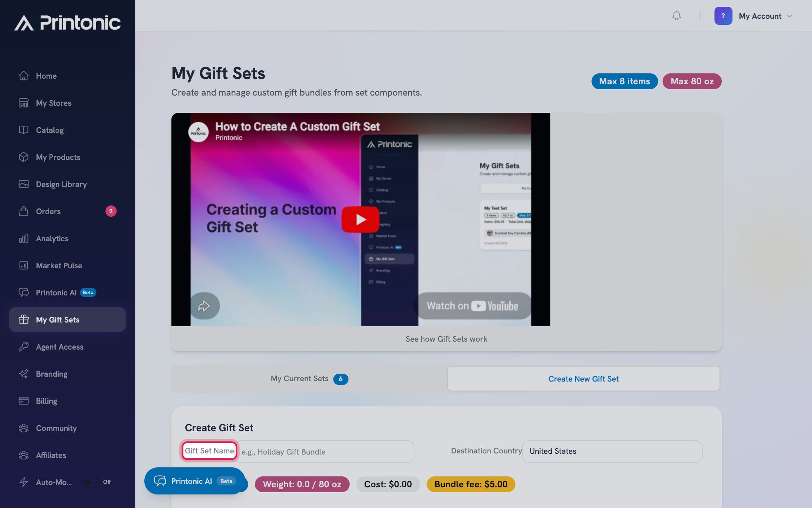Click the Beta badge beside Printonic AI sidebar item
The image size is (812, 508).
(x=88, y=292)
